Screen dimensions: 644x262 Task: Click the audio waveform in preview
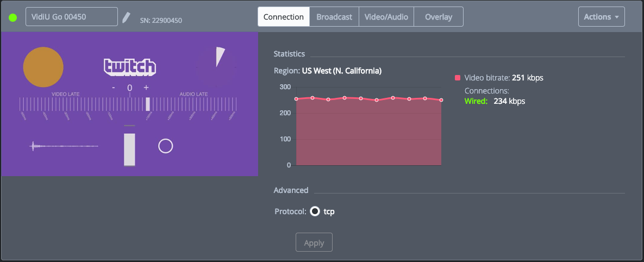pos(64,146)
